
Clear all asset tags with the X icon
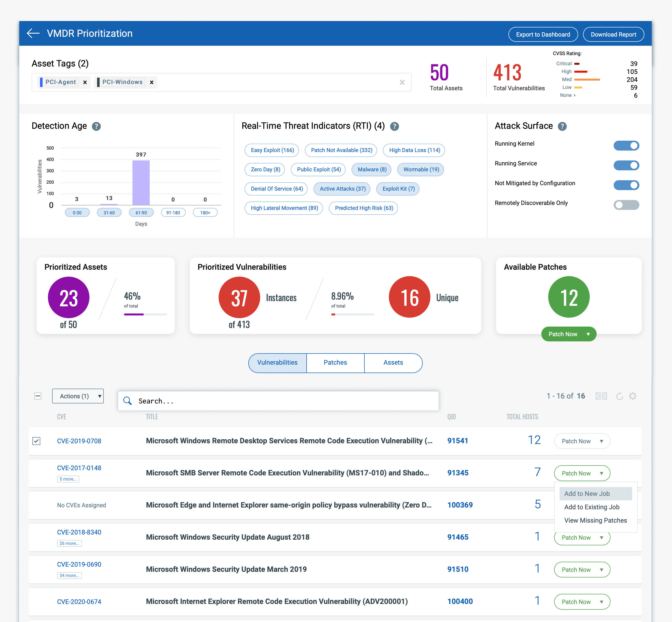pos(402,83)
